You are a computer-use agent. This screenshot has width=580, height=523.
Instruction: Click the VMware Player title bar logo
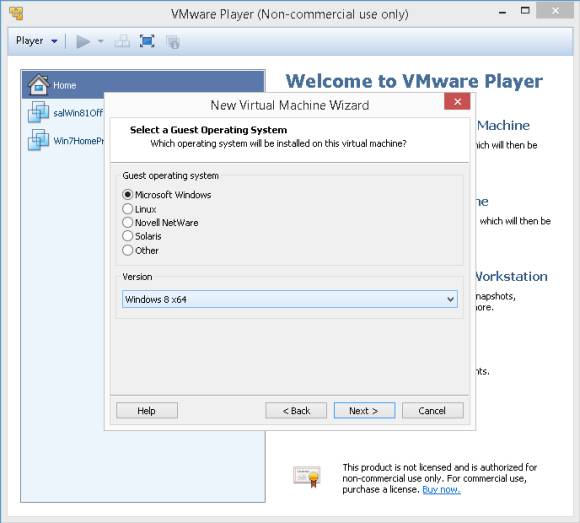[x=17, y=13]
